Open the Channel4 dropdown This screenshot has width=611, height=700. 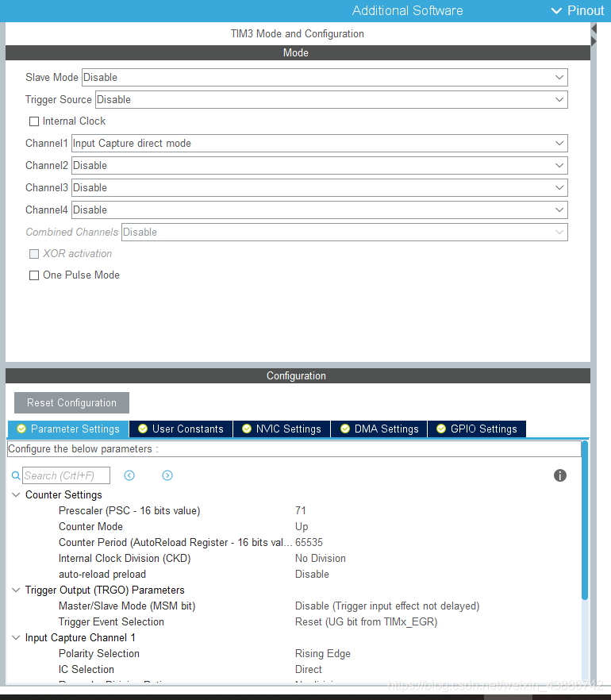[x=320, y=210]
